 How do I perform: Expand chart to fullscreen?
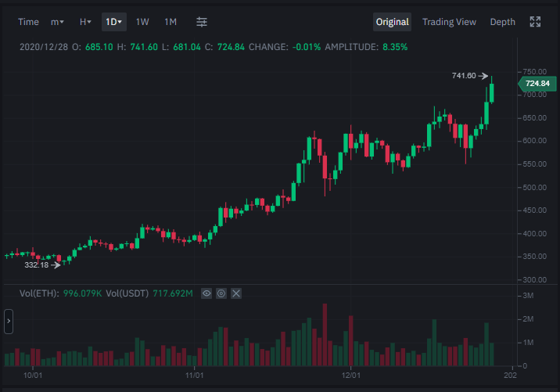[x=535, y=22]
